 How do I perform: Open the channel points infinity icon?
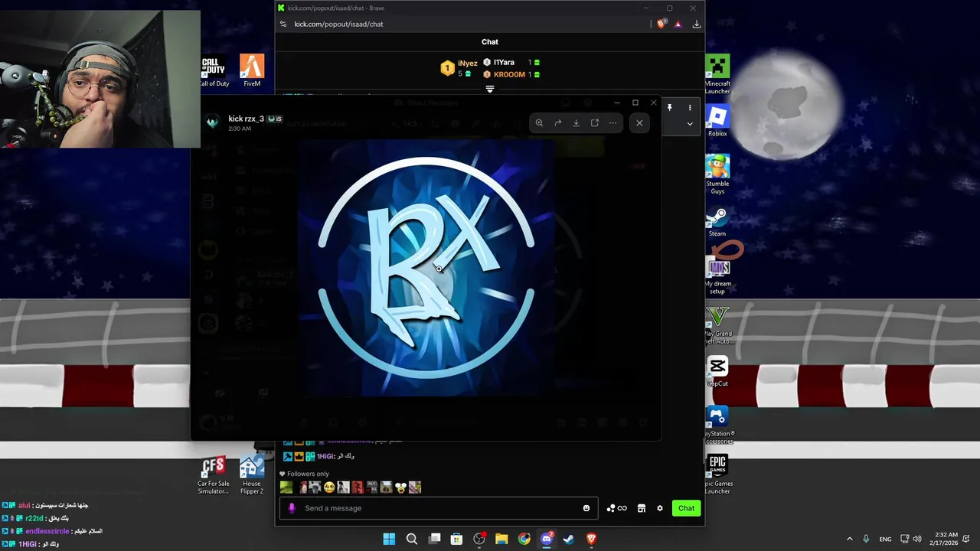616,508
